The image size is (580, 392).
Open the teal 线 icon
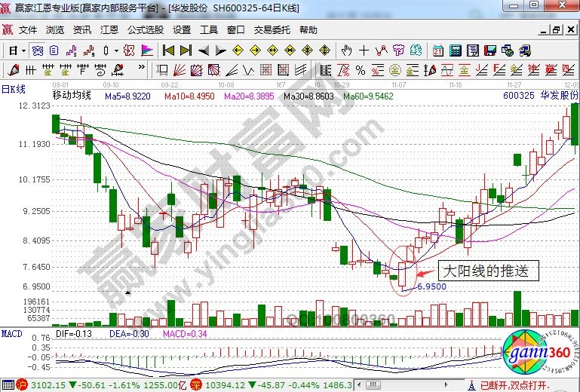click(416, 51)
